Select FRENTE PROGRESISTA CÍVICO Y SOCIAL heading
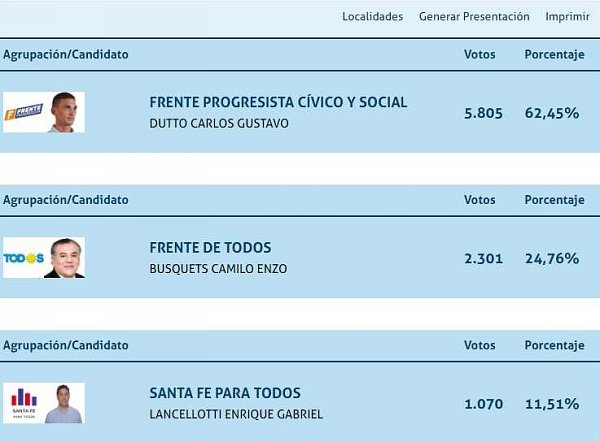 (x=278, y=102)
